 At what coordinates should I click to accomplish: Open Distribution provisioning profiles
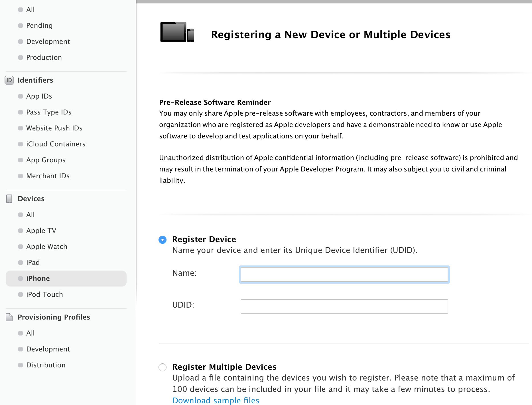pyautogui.click(x=46, y=365)
